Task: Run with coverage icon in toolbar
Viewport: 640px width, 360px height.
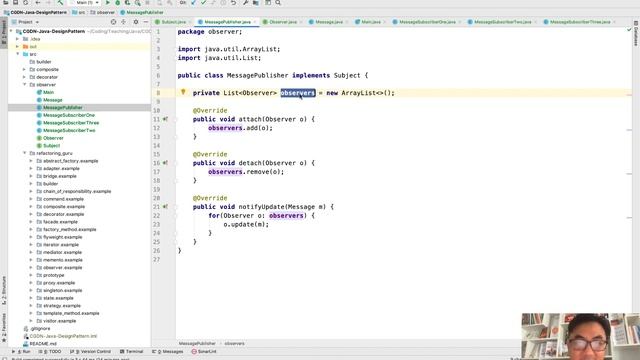Action: (x=127, y=3)
